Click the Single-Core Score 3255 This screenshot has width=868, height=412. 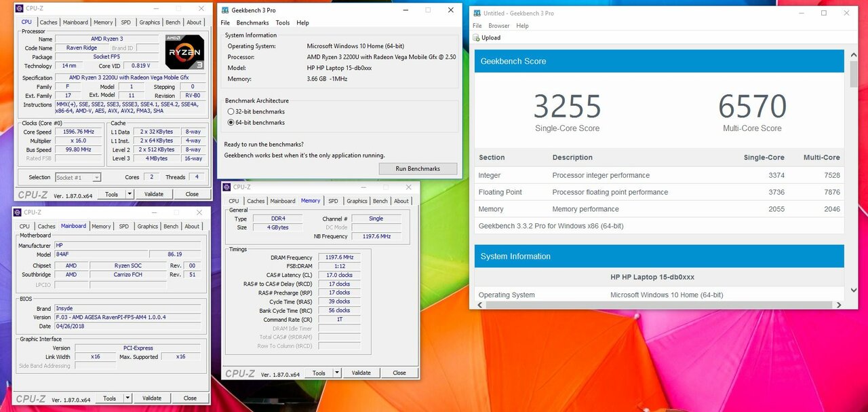point(567,107)
